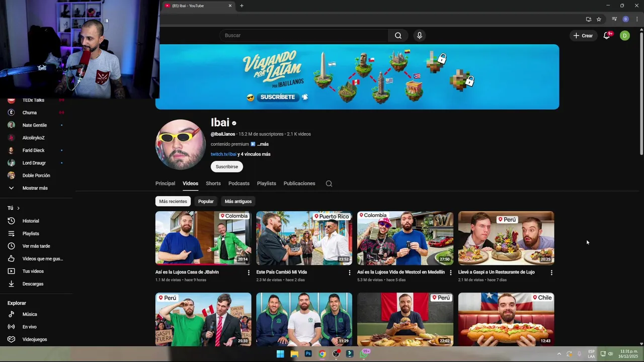644x362 pixels.
Task: Open options for Este País Cambió Mi Vida
Action: pyautogui.click(x=350, y=273)
